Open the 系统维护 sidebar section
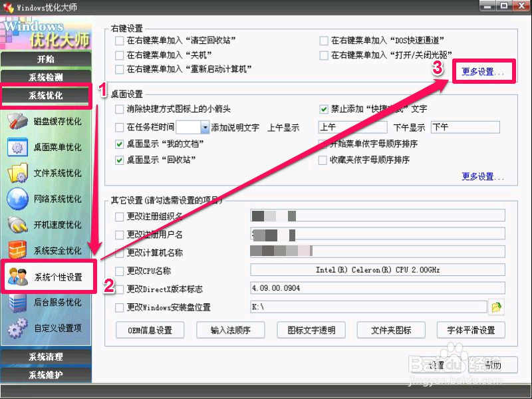Image resolution: width=532 pixels, height=399 pixels. tap(46, 375)
